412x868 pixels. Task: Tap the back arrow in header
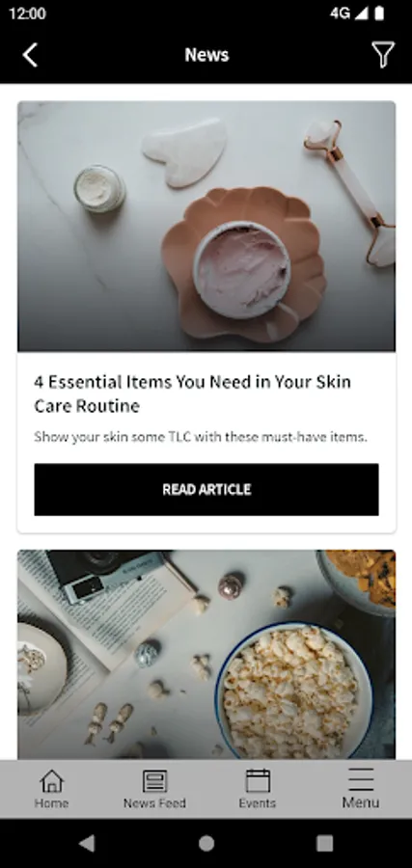[x=30, y=55]
